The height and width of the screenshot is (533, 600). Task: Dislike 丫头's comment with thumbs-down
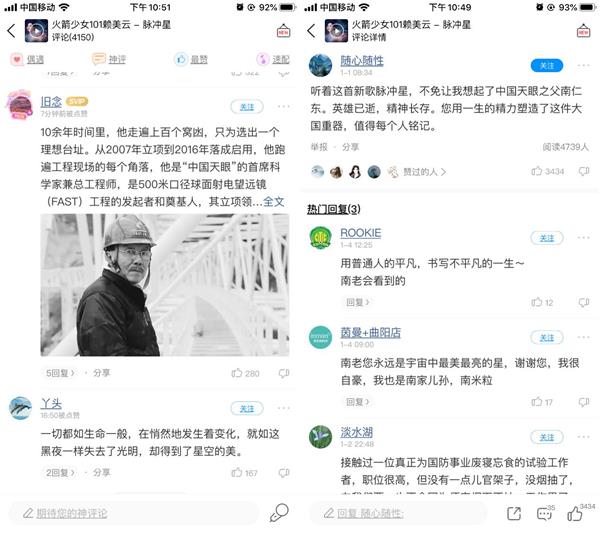[x=284, y=473]
